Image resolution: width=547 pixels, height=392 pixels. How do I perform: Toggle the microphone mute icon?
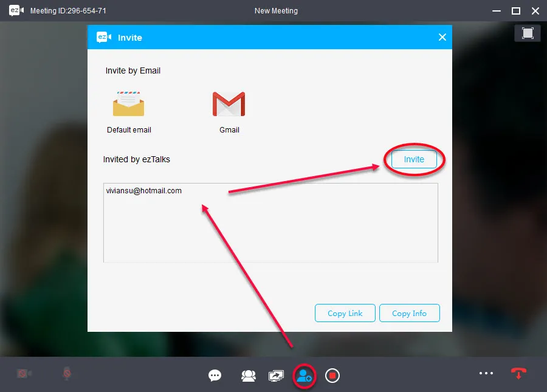pyautogui.click(x=67, y=374)
